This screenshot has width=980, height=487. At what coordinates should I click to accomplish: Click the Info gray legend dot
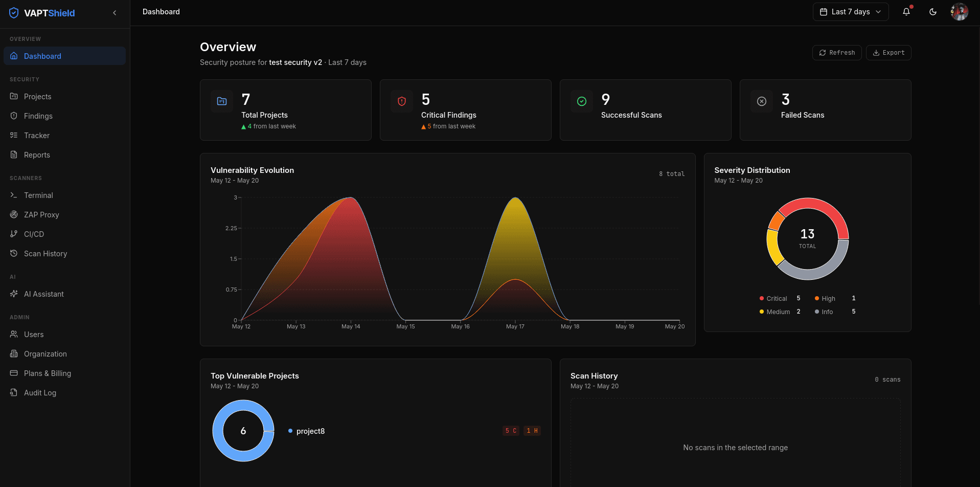tap(817, 312)
